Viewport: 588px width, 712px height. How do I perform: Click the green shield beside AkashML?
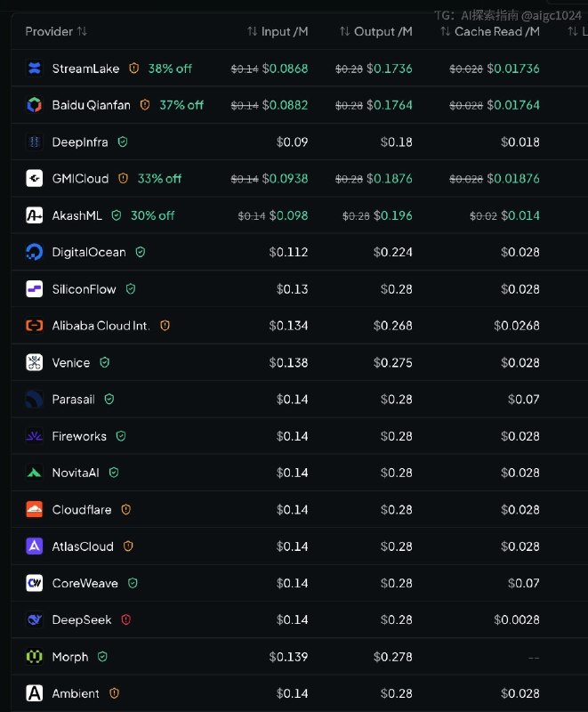click(x=117, y=214)
